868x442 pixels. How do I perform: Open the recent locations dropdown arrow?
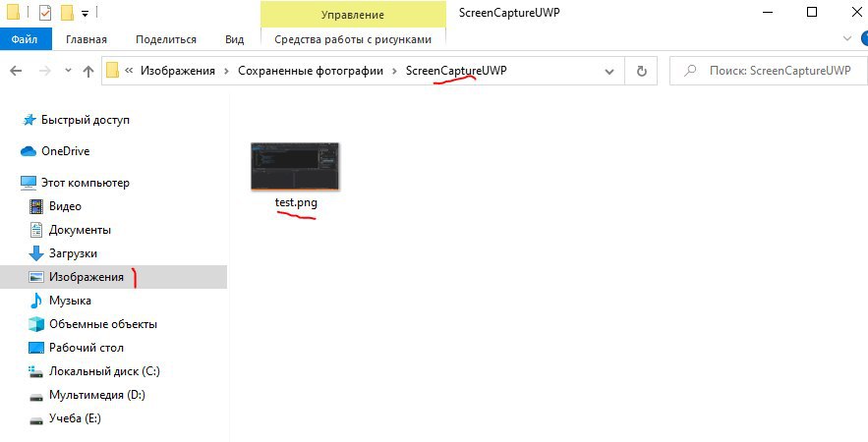pos(68,71)
